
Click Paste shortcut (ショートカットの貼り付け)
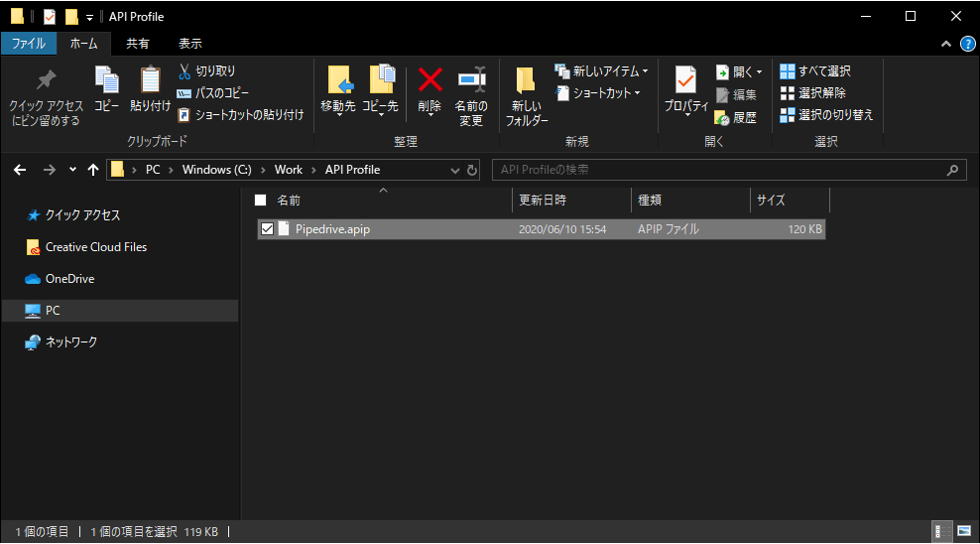[241, 115]
